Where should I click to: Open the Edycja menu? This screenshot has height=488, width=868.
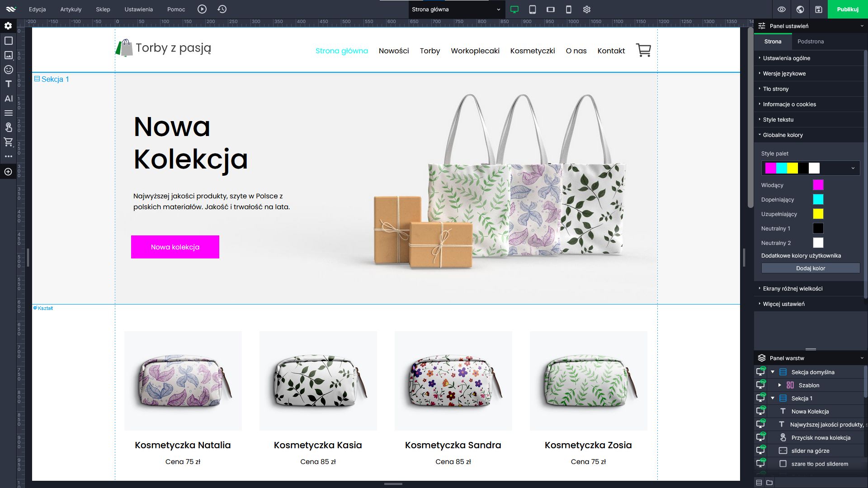point(37,9)
